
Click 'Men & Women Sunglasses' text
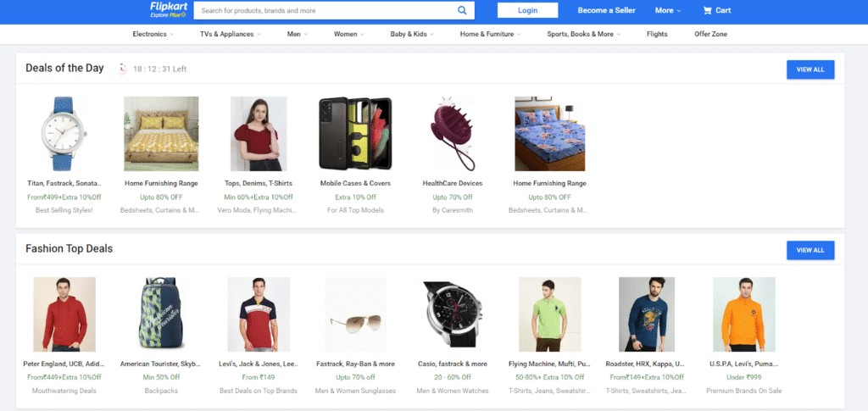(355, 391)
